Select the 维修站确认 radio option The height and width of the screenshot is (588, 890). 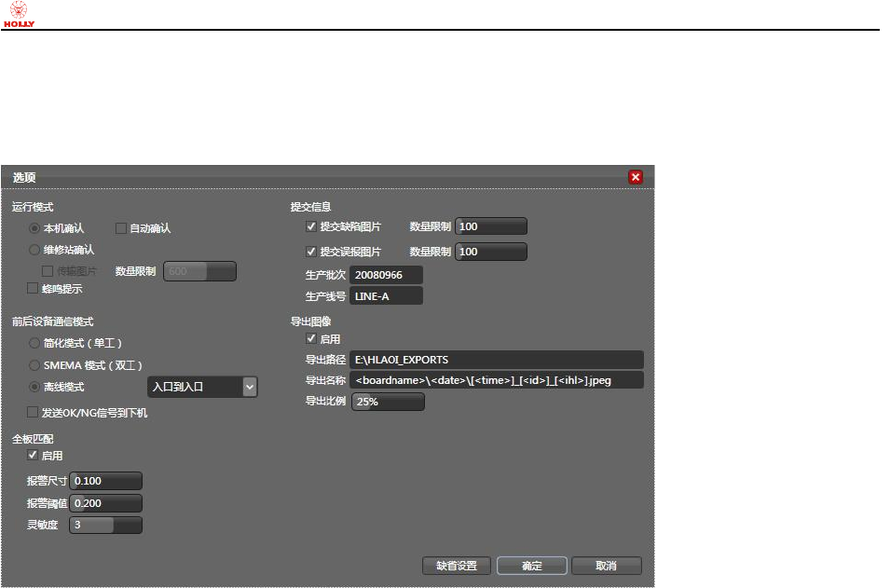point(34,250)
